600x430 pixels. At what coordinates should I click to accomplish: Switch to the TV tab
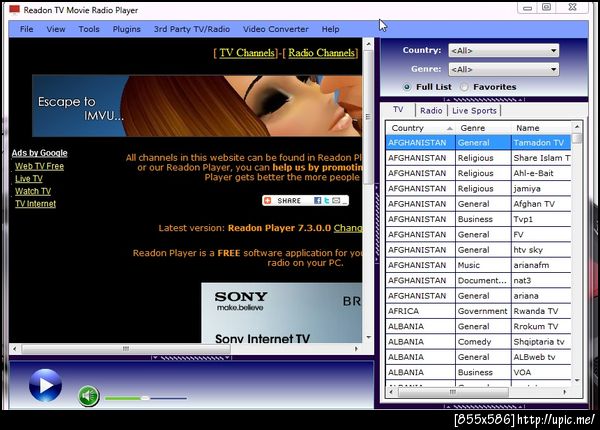(x=398, y=109)
